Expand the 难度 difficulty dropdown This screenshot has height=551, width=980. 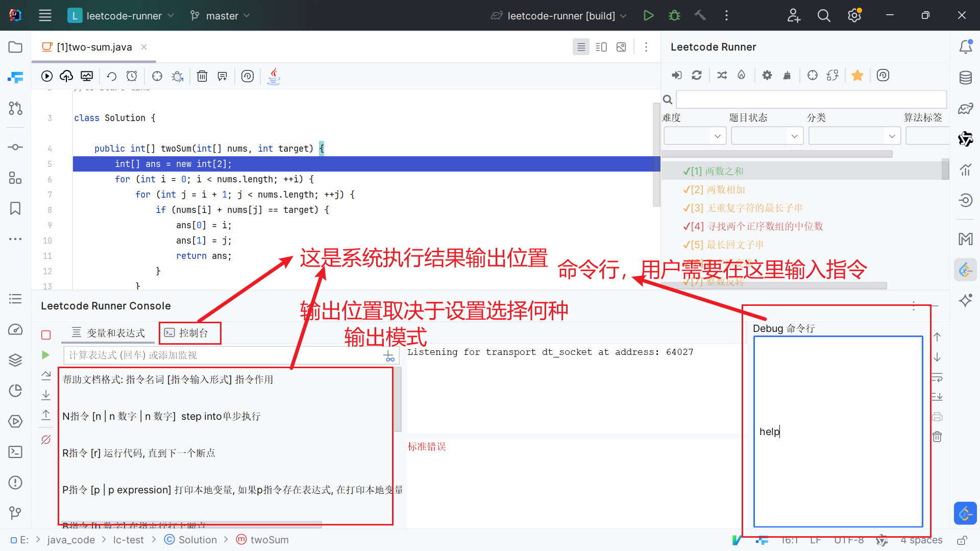(695, 136)
